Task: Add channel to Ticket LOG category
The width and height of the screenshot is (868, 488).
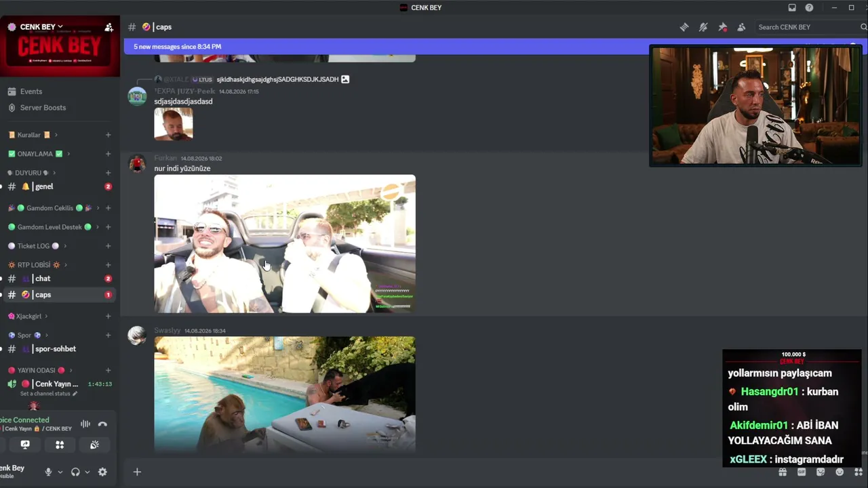Action: click(108, 246)
